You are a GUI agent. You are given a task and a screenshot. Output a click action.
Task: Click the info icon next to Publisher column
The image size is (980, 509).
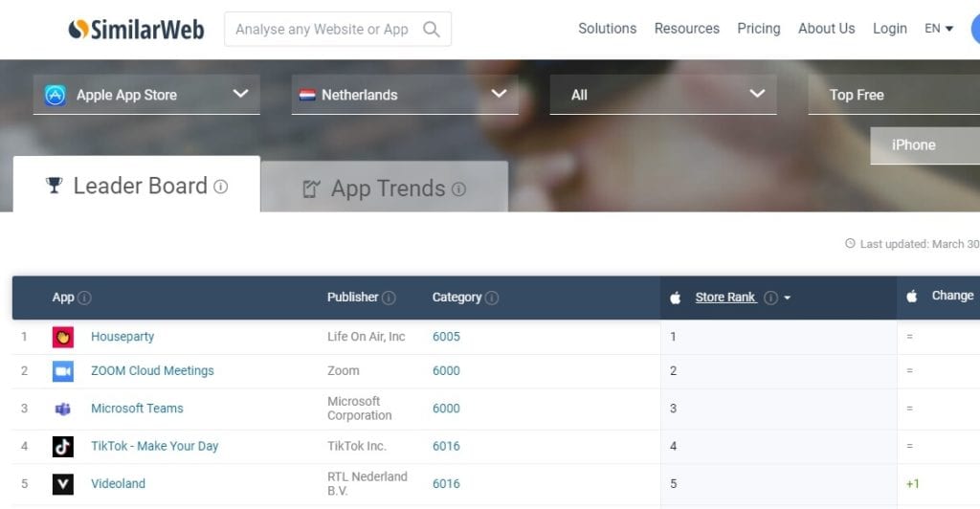pos(389,298)
